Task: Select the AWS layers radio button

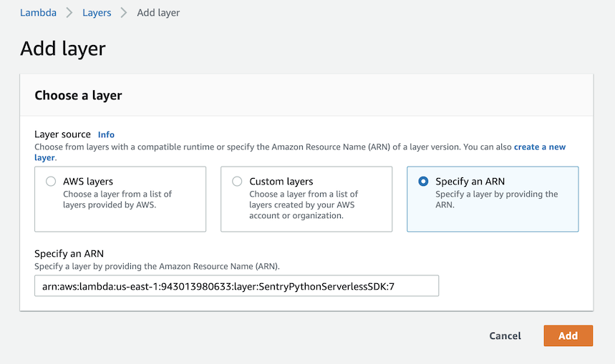Action: pyautogui.click(x=51, y=182)
